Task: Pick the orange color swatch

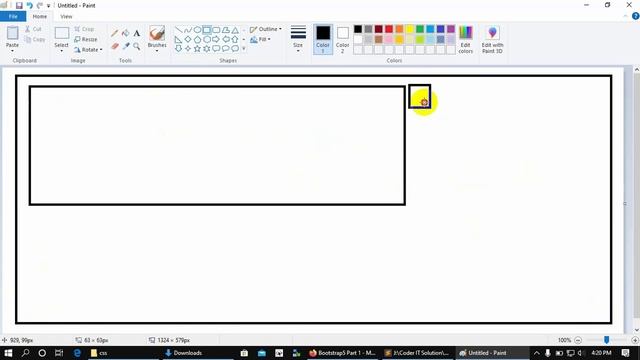Action: tap(399, 29)
